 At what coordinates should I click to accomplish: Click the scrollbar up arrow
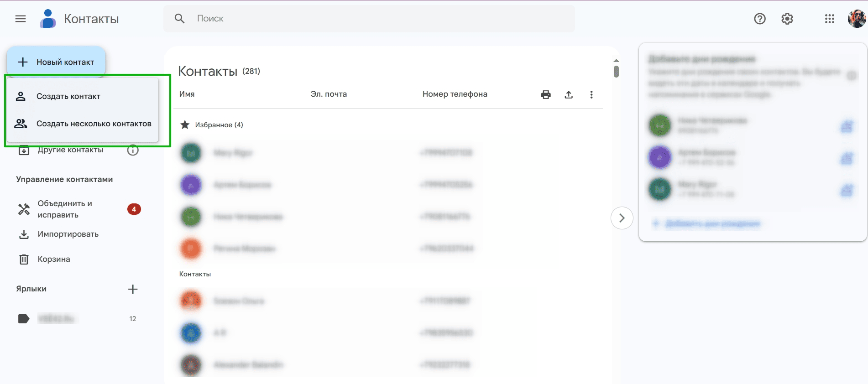click(x=616, y=60)
